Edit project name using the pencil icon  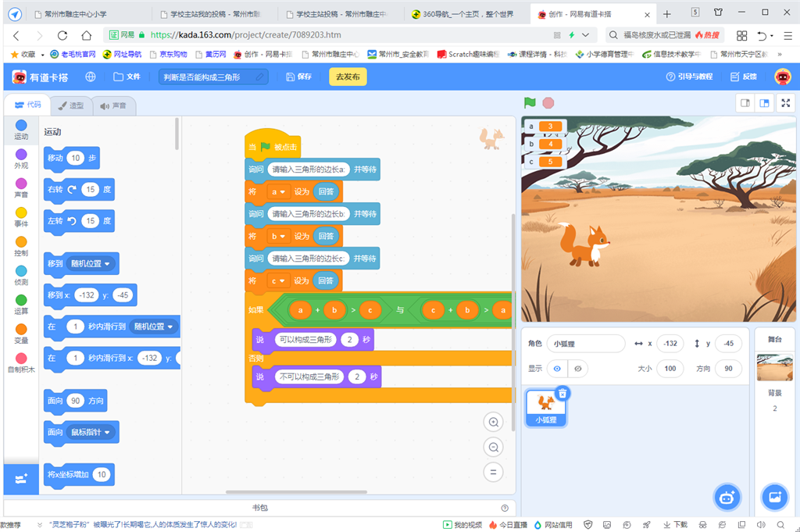point(259,77)
